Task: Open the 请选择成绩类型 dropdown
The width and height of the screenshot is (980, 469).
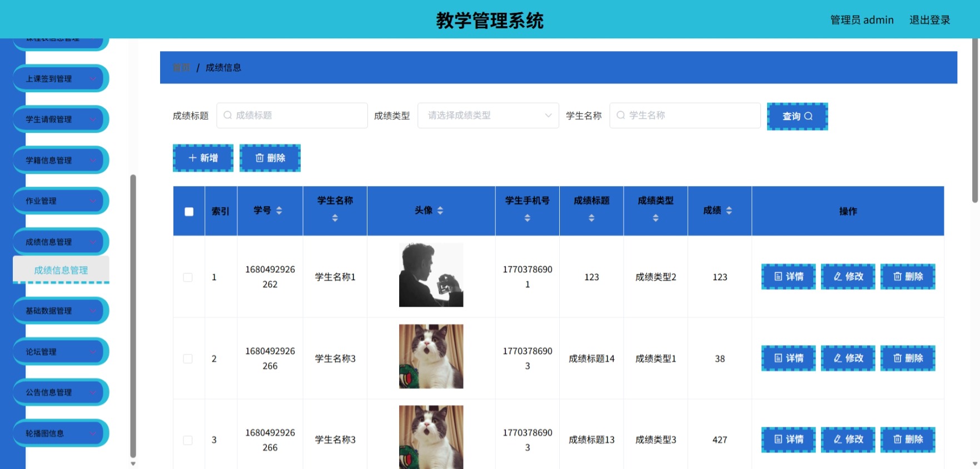Action: point(488,116)
